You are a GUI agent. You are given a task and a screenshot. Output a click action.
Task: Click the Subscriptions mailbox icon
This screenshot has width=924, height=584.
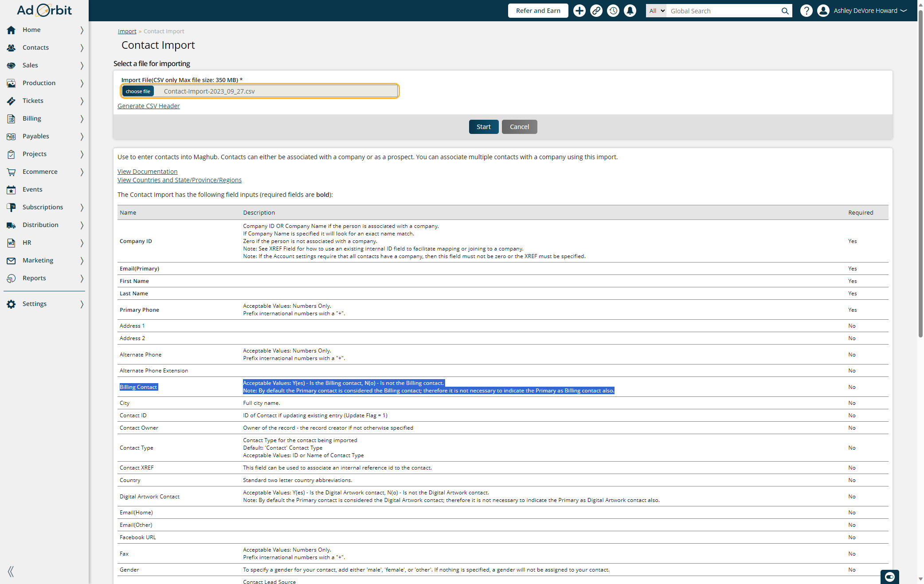[11, 207]
